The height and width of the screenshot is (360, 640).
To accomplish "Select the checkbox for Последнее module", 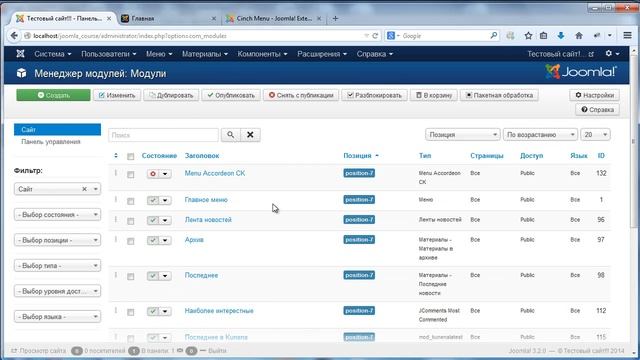I will point(131,277).
